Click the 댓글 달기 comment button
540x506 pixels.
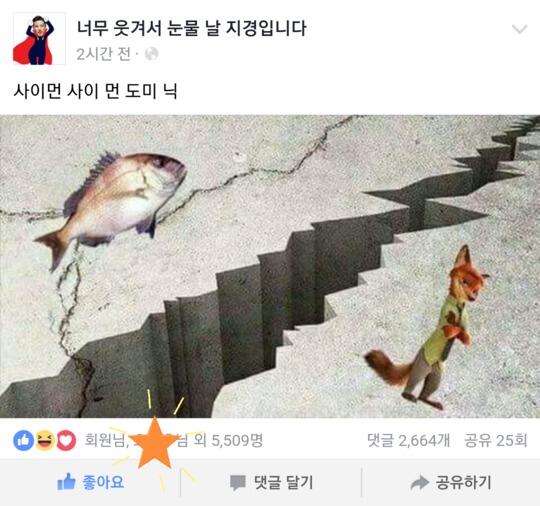tap(271, 482)
